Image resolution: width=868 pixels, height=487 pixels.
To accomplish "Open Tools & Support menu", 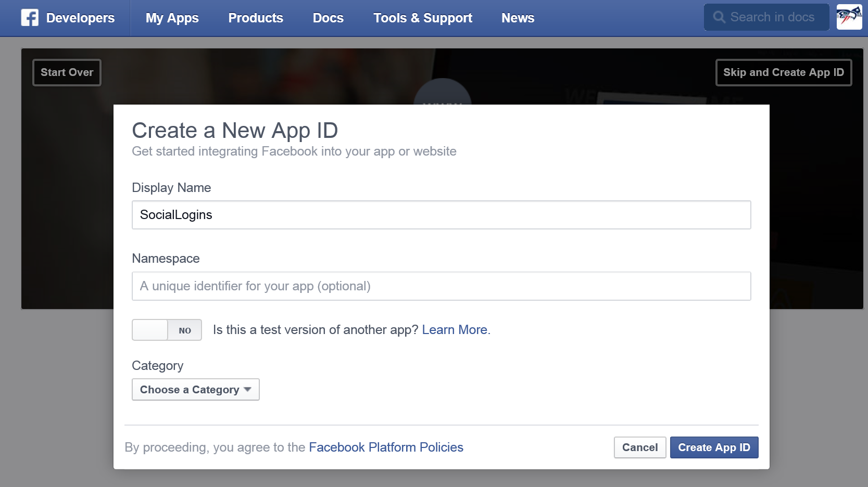I will click(x=422, y=18).
